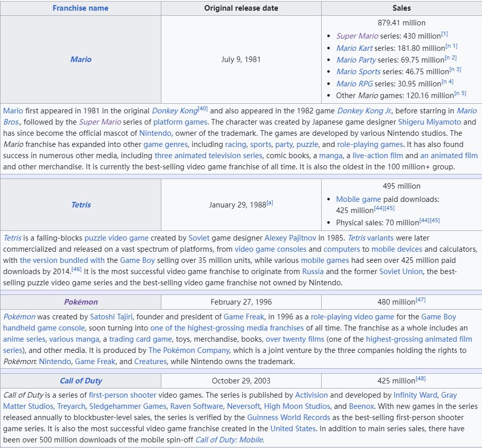Open the trading card game link

tap(140, 339)
